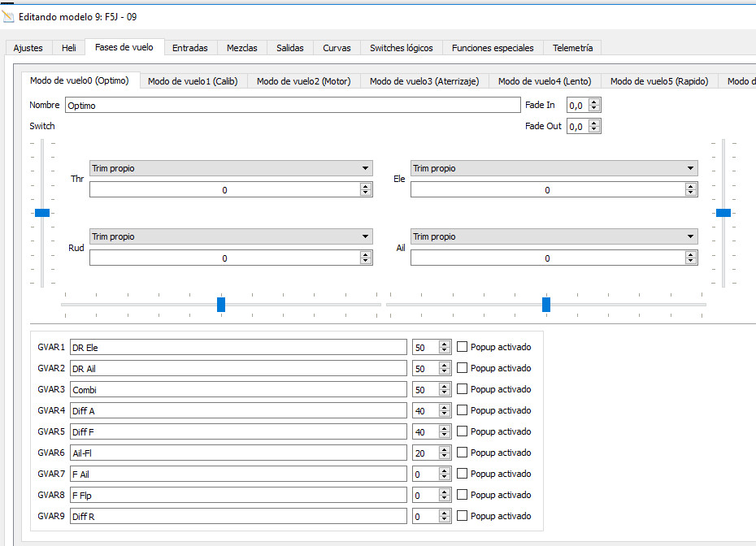Increase the Thr trim value spinner
This screenshot has height=546, width=756.
coord(366,186)
